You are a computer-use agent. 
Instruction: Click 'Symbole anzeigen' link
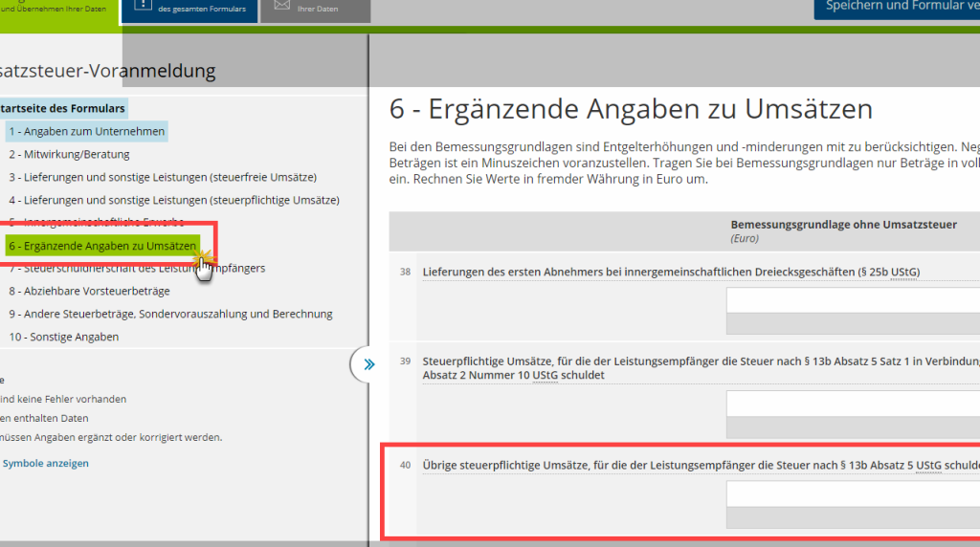(46, 463)
